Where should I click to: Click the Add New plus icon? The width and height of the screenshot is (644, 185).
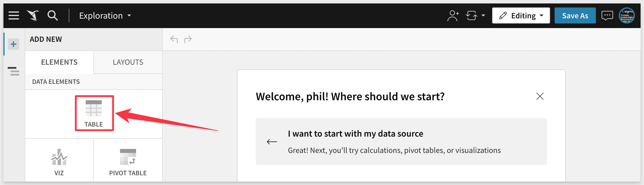click(13, 44)
